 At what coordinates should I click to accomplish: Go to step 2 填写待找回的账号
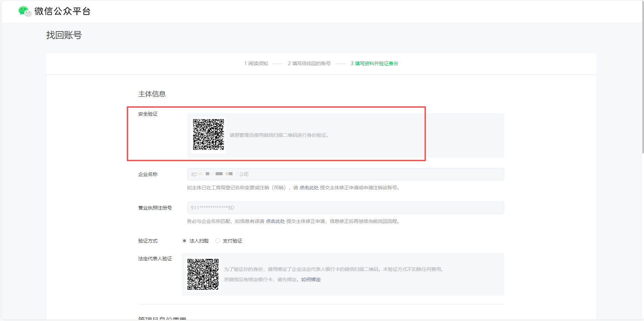309,63
